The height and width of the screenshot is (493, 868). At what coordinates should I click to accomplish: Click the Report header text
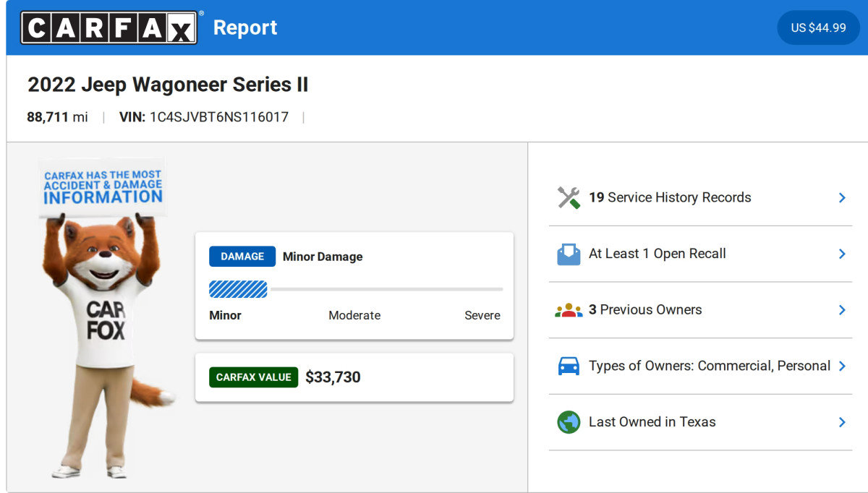(x=245, y=27)
